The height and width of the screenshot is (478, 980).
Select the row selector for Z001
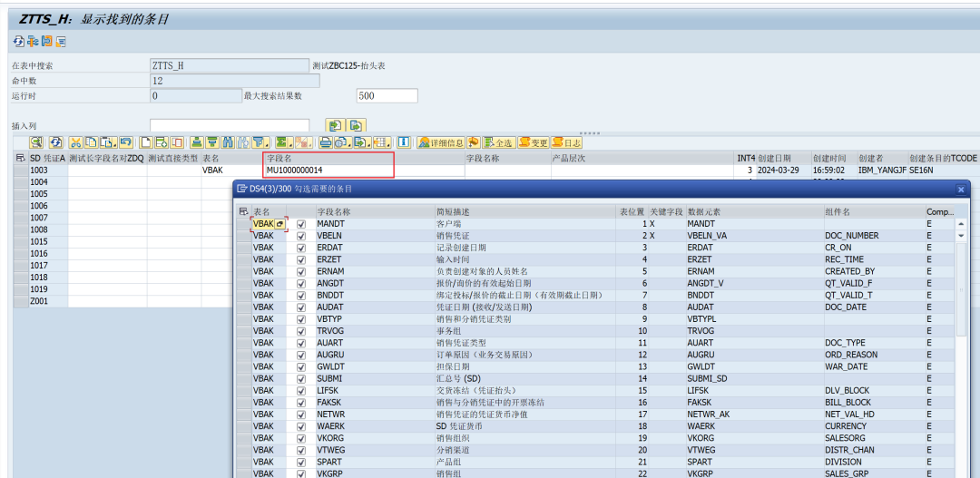coord(21,301)
